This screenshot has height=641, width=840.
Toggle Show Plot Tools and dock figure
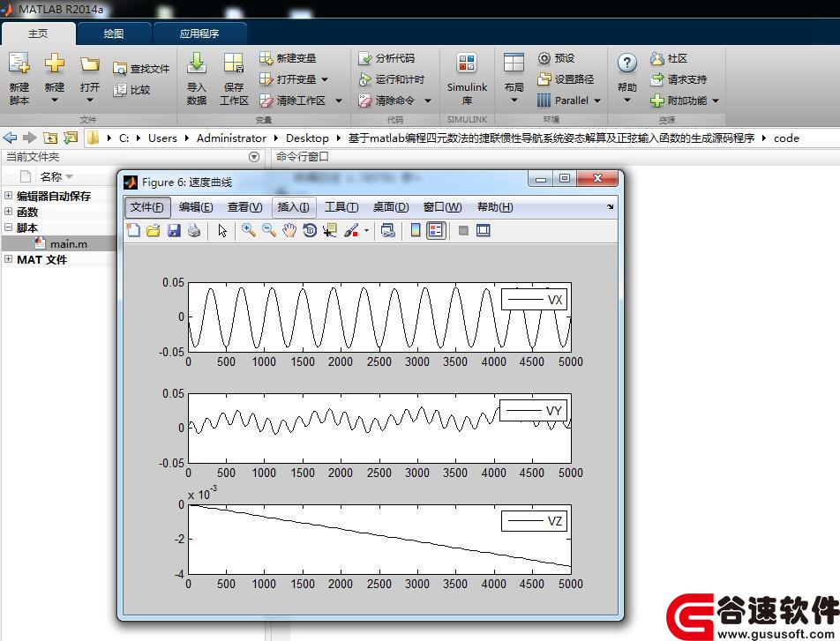pyautogui.click(x=484, y=231)
